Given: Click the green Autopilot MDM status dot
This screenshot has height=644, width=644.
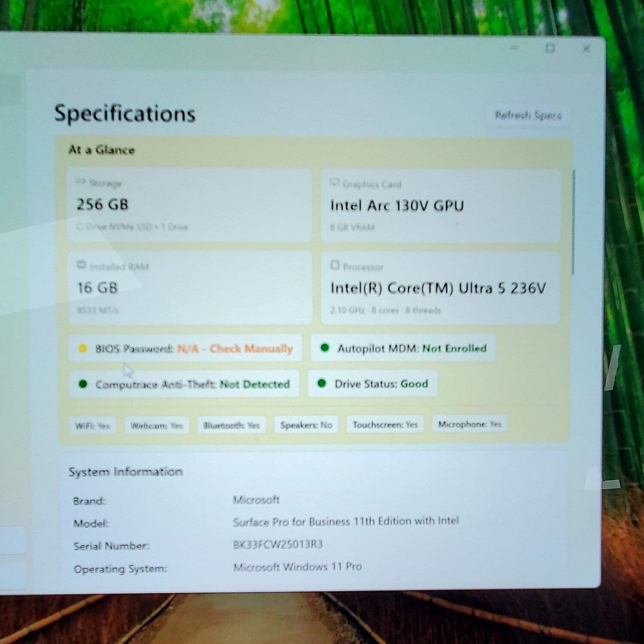Looking at the screenshot, I should click(325, 347).
